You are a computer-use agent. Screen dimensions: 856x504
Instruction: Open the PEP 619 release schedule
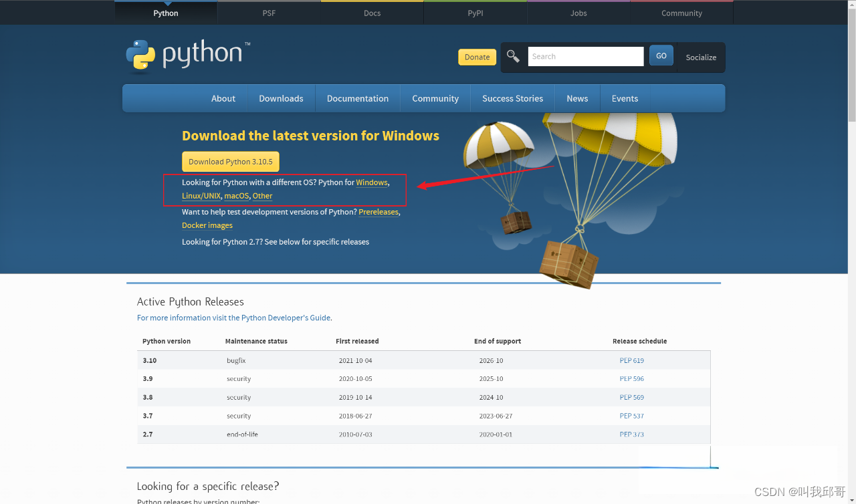(x=631, y=360)
